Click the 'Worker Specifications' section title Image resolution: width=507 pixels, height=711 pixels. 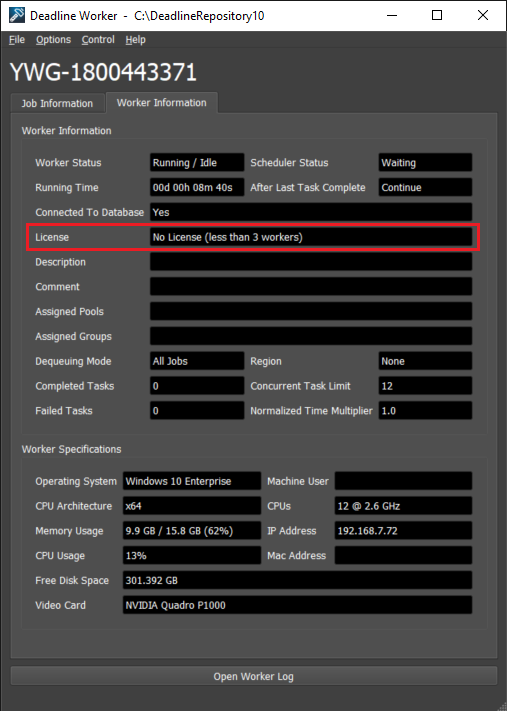click(71, 449)
